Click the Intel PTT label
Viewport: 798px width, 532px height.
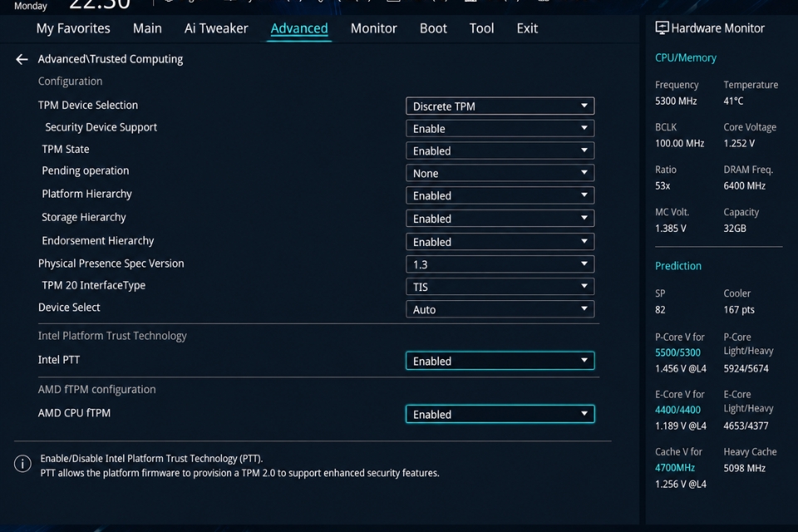coord(59,360)
